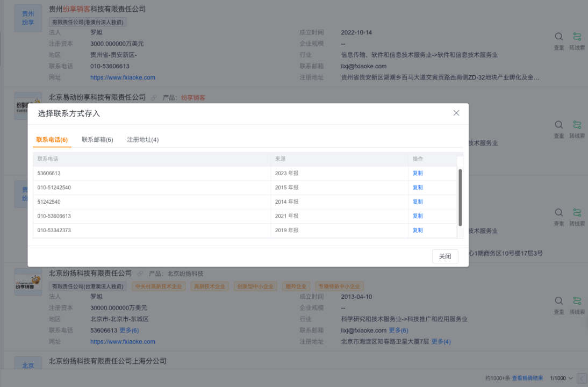Image resolution: width=588 pixels, height=387 pixels.
Task: Expand 更多(4) next to 注册地址
Action: (441, 342)
